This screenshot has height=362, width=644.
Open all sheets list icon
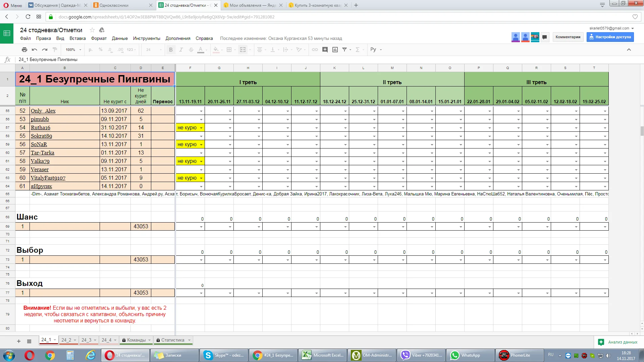click(29, 341)
